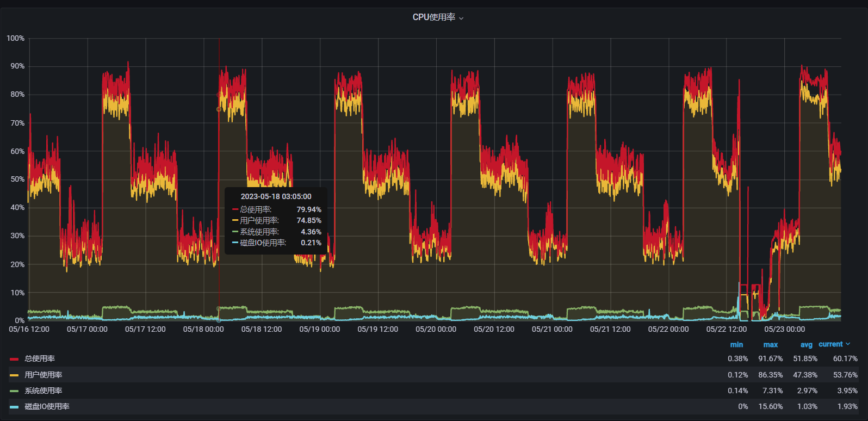This screenshot has height=421, width=868.
Task: Click the red 总使用率 legend color marker
Action: coord(14,359)
